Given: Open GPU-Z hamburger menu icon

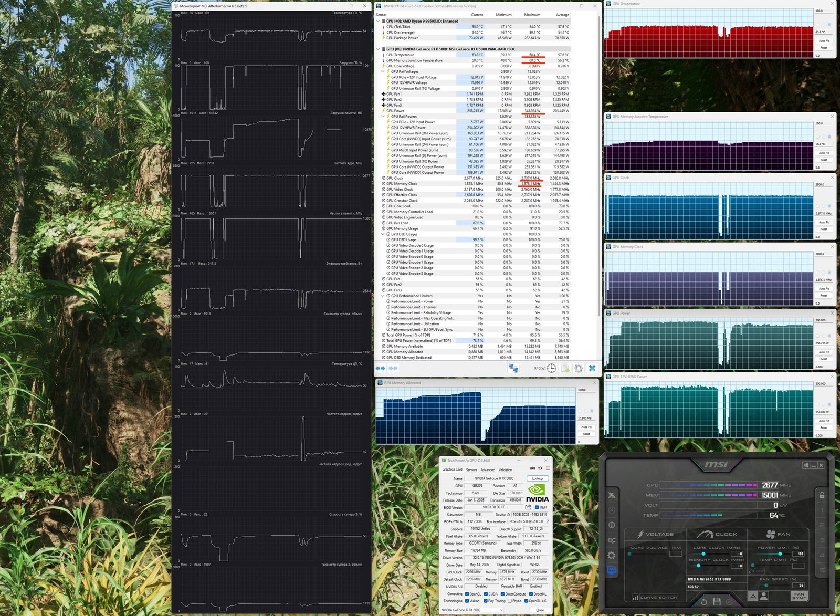Looking at the screenshot, I should point(548,468).
